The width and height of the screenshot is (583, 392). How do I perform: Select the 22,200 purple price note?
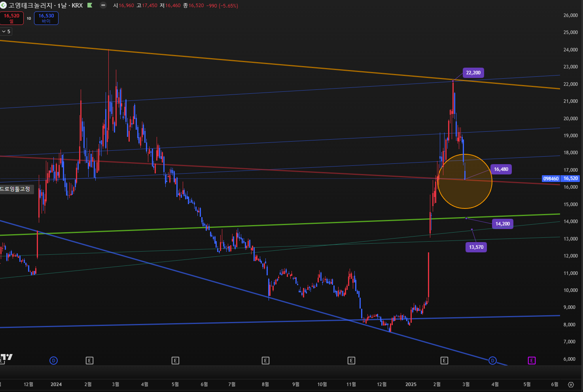coord(473,73)
